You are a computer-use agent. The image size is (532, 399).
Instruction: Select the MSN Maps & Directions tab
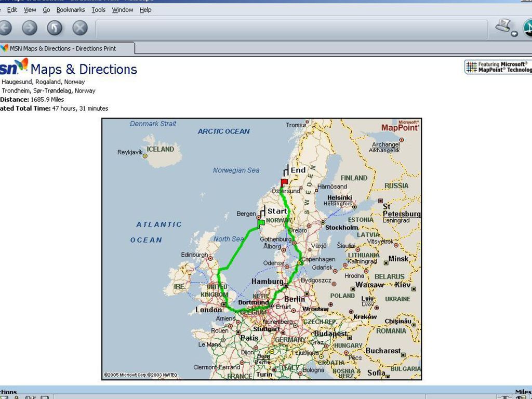[x=67, y=48]
